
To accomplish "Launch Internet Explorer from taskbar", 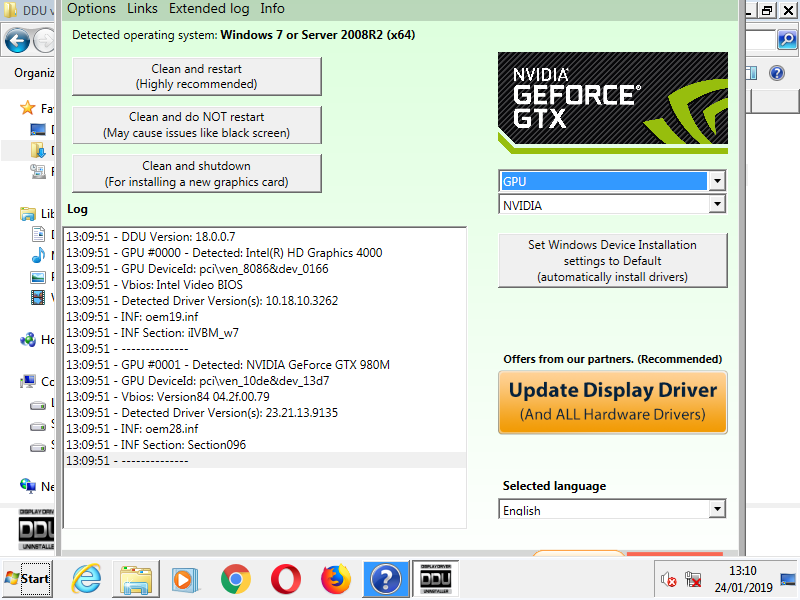I will (87, 579).
